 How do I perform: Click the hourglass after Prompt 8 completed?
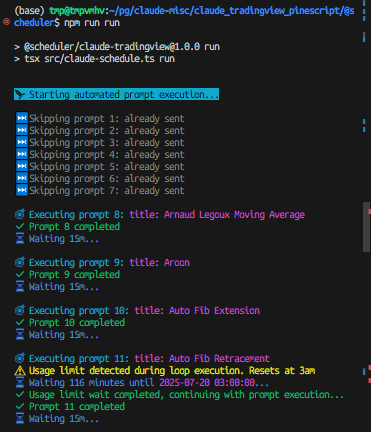click(x=20, y=238)
